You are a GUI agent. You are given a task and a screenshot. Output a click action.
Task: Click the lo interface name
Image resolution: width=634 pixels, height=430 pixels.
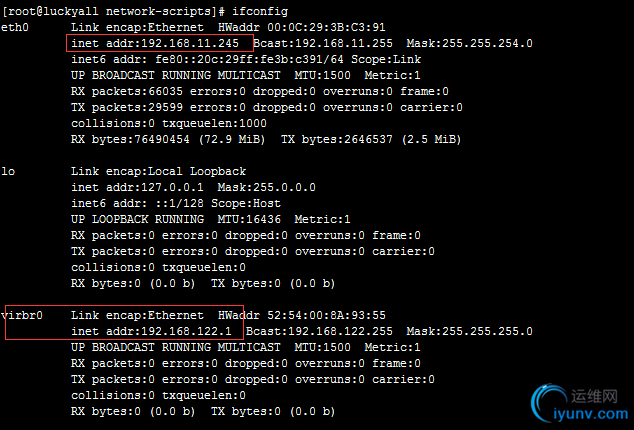coord(8,172)
